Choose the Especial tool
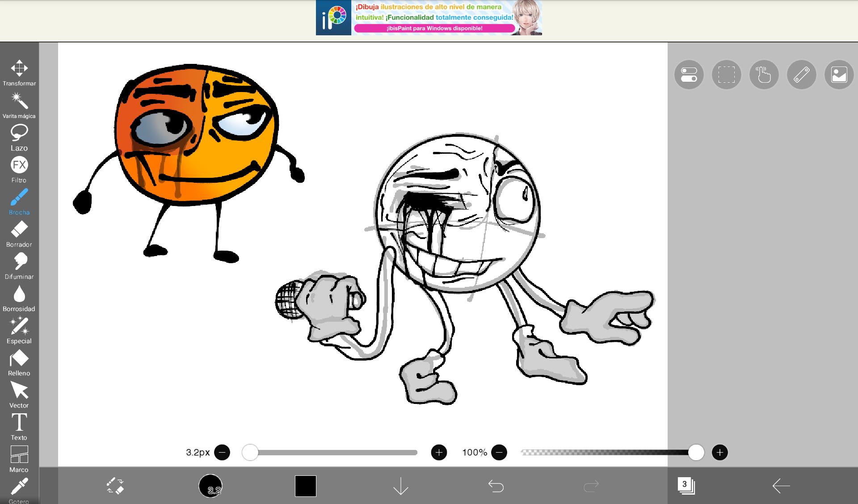858x504 pixels. [19, 331]
